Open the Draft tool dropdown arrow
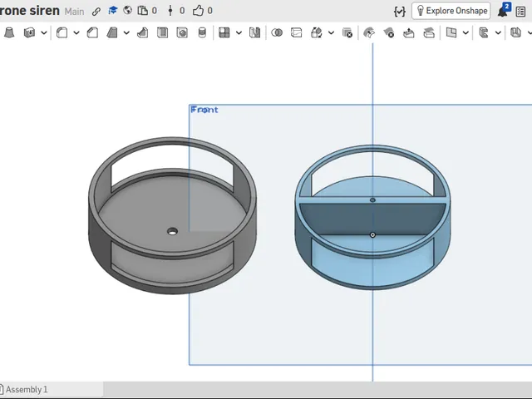This screenshot has height=399, width=532. [x=126, y=33]
